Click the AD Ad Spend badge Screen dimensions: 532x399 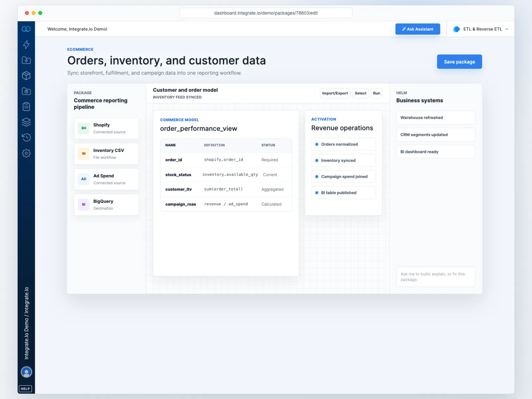[x=83, y=179]
